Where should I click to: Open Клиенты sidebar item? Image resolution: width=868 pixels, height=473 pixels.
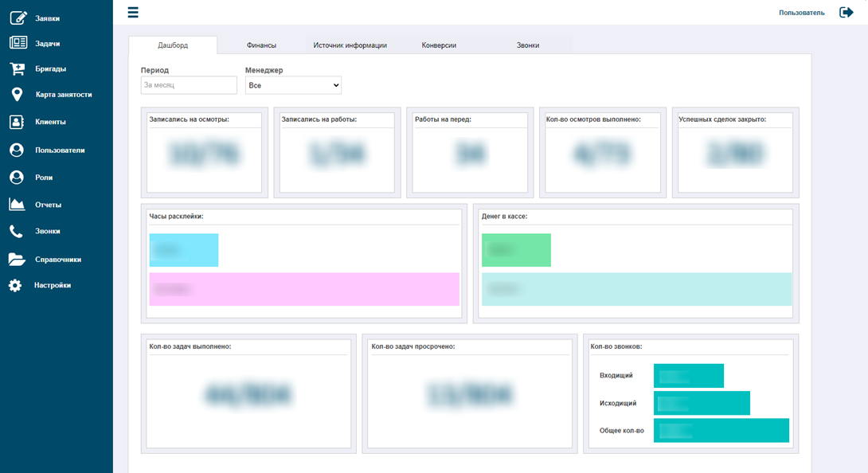(x=50, y=122)
